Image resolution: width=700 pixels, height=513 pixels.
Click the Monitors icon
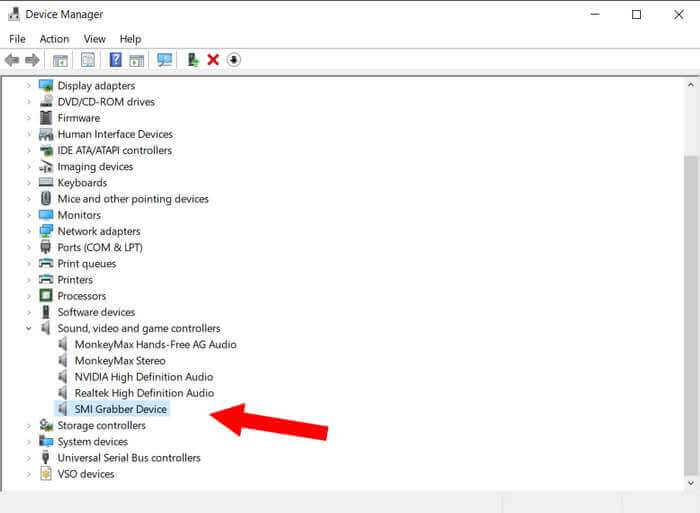pyautogui.click(x=46, y=215)
